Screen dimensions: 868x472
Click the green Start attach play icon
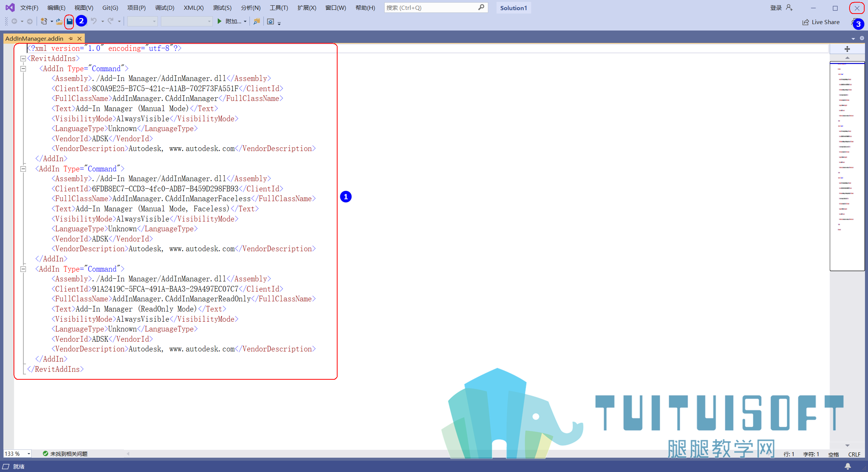(x=220, y=21)
